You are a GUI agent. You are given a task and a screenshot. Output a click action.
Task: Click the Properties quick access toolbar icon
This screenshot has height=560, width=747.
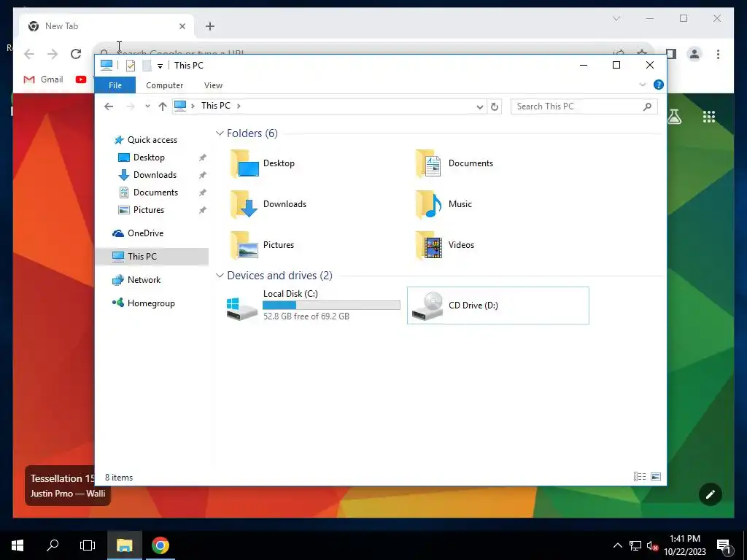130,66
